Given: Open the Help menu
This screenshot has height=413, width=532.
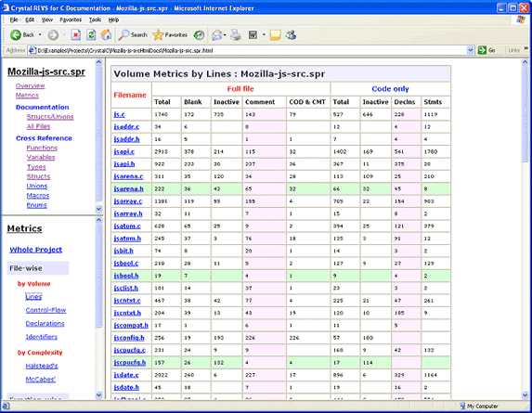Looking at the screenshot, I should (x=113, y=19).
